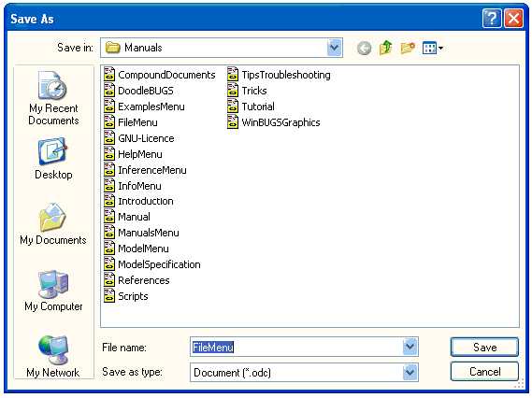Select the HelpMenu file icon
This screenshot has height=398, width=532.
click(x=109, y=154)
